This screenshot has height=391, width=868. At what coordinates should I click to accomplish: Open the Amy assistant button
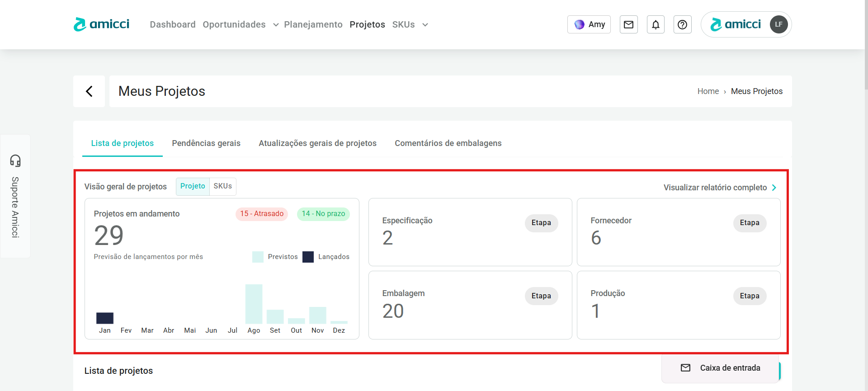589,24
